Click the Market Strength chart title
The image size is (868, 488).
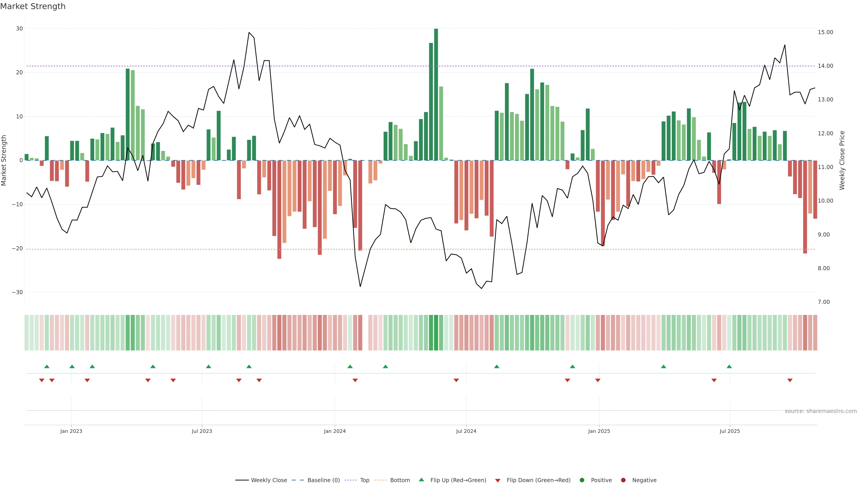tap(33, 6)
